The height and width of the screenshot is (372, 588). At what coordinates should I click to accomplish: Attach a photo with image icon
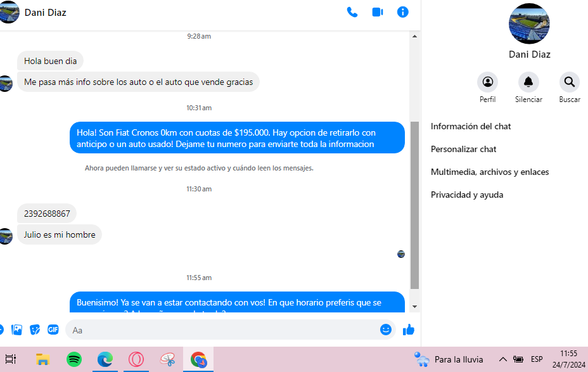click(17, 330)
